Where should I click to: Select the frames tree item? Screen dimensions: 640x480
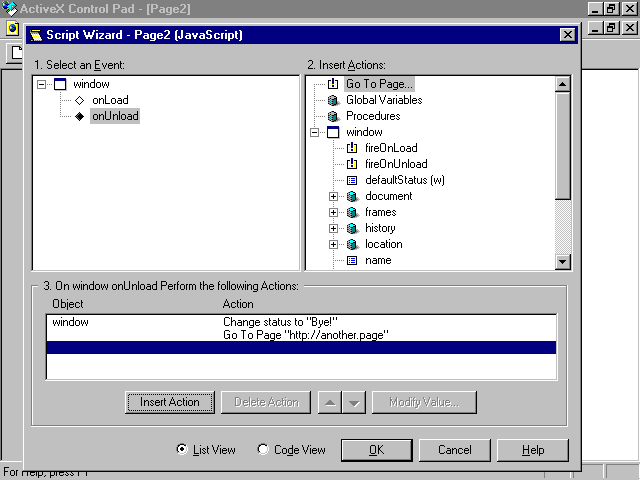click(380, 212)
